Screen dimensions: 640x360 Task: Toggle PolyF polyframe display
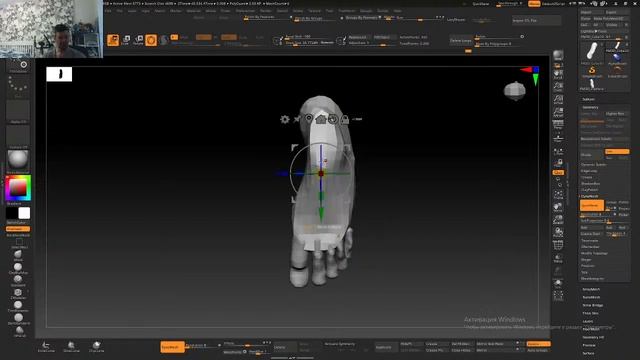pos(558,246)
